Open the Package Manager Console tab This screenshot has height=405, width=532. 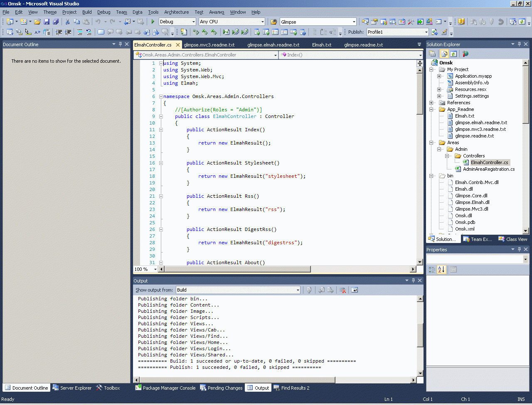[165, 388]
